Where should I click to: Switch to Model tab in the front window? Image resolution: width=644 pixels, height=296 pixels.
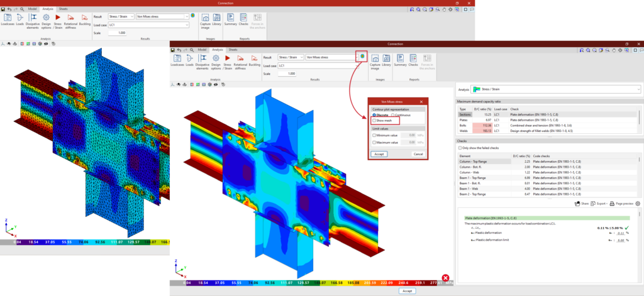pyautogui.click(x=202, y=50)
